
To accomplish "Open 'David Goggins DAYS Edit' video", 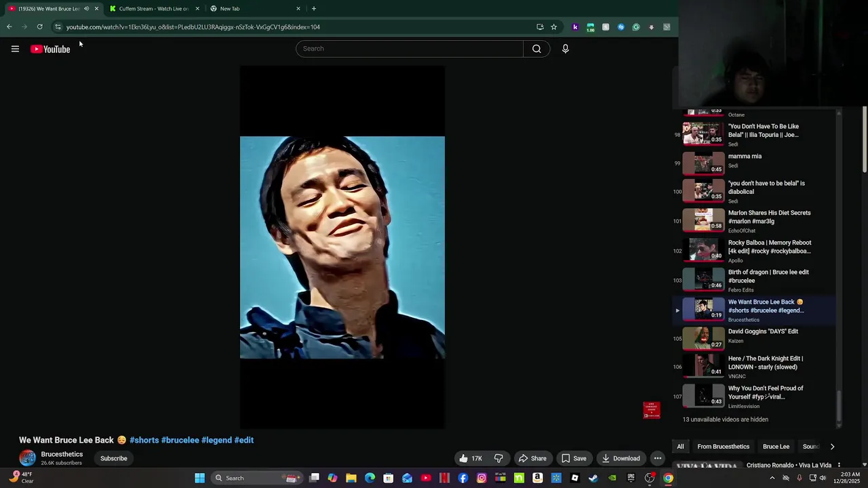I will pos(753,337).
